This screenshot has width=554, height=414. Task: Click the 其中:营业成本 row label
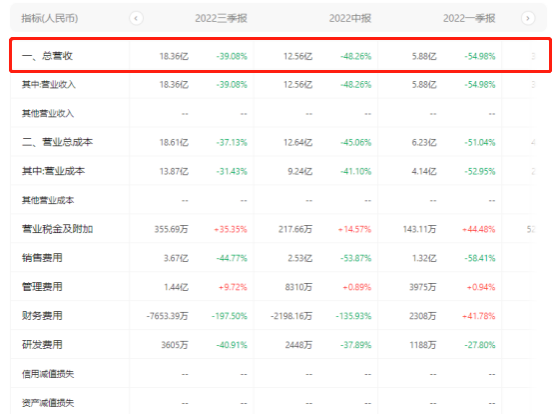(53, 171)
